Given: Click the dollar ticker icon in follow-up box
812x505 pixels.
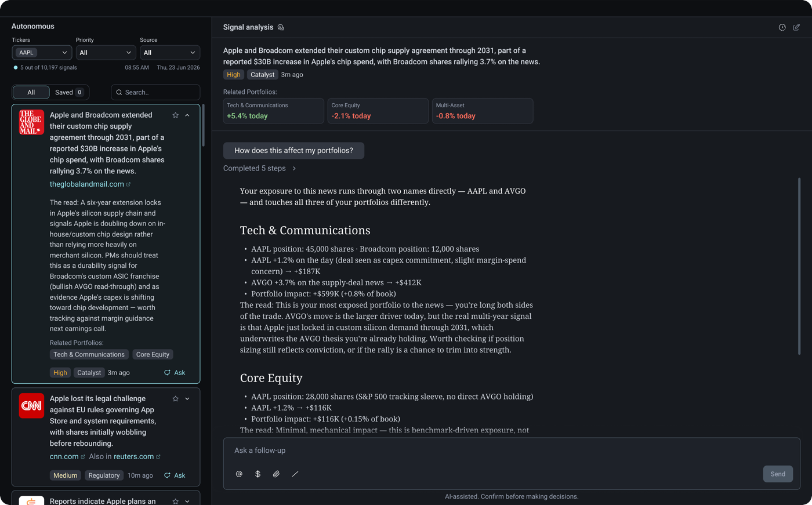Looking at the screenshot, I should [x=258, y=474].
